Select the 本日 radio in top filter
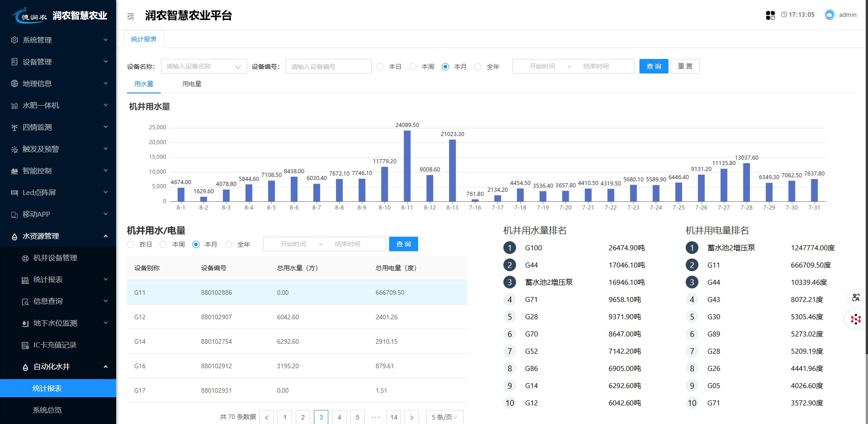The width and height of the screenshot is (868, 424). point(380,67)
